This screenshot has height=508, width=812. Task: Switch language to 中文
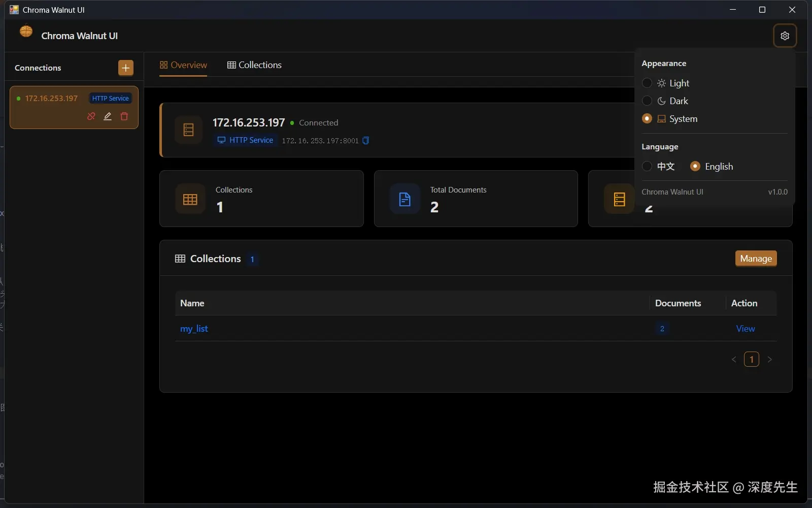[647, 167]
